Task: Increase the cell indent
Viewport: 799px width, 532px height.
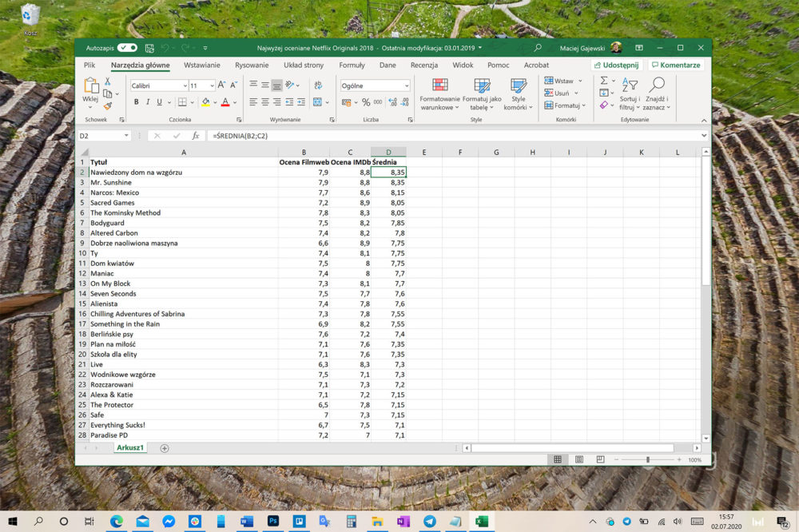Action: pyautogui.click(x=301, y=102)
